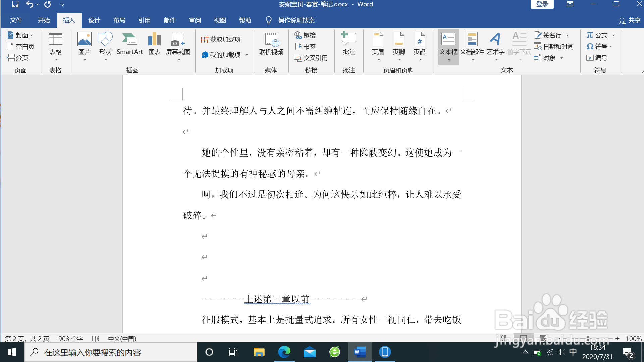Insert Cross-reference (交叉引用)
This screenshot has width=644, height=362.
[x=311, y=58]
